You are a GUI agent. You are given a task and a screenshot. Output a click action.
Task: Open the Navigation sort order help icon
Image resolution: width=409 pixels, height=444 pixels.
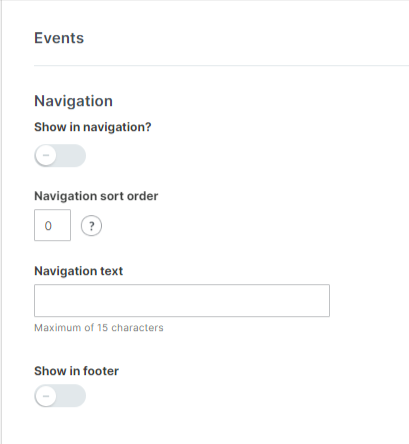(x=91, y=226)
